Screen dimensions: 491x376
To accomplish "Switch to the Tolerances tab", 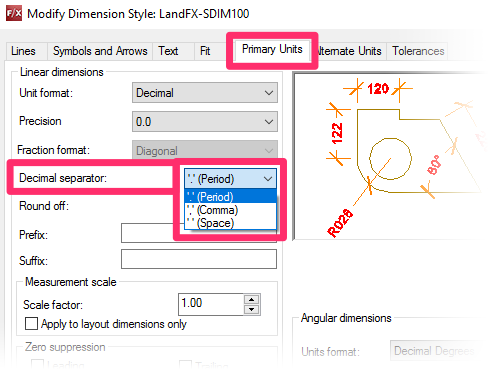I will [x=418, y=51].
